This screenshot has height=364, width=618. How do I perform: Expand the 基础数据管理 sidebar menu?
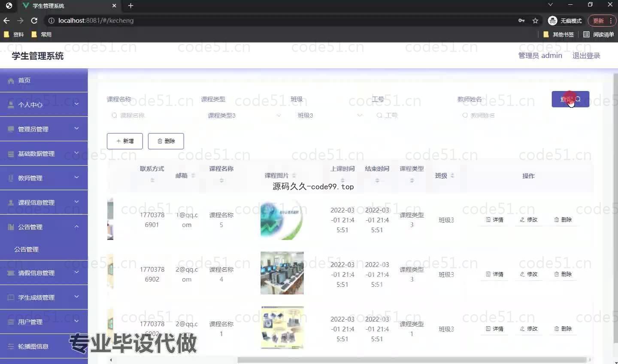click(44, 153)
